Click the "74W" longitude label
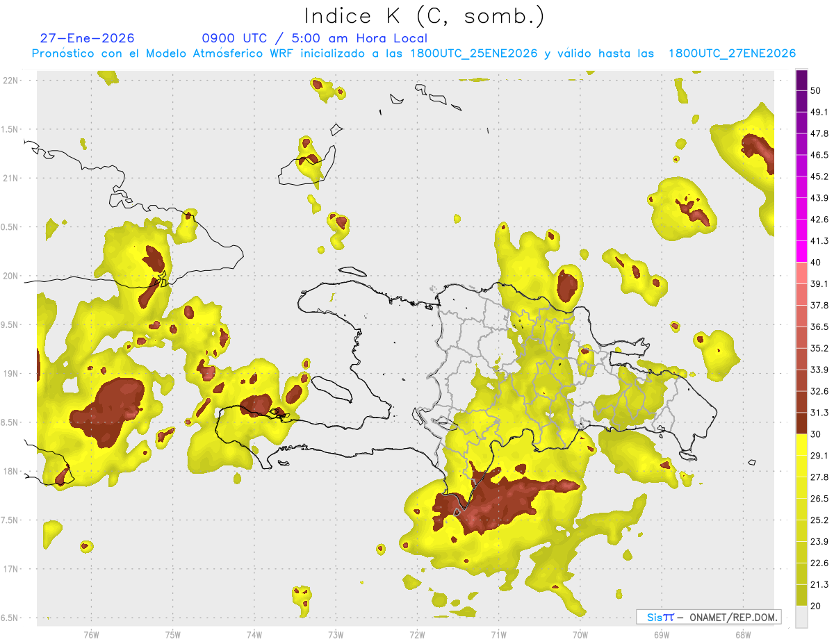The image size is (834, 644). pos(254,634)
